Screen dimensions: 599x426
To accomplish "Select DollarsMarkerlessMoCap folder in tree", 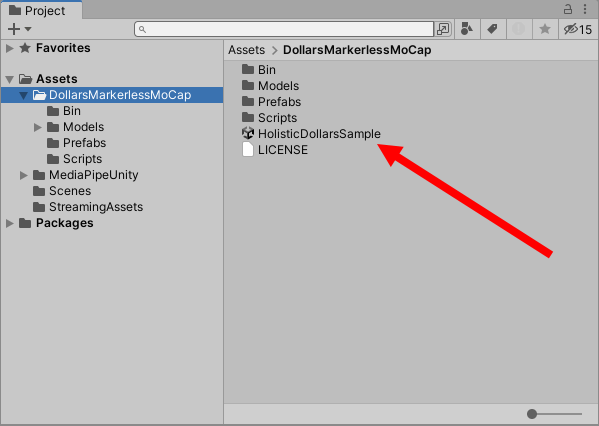I will click(112, 95).
